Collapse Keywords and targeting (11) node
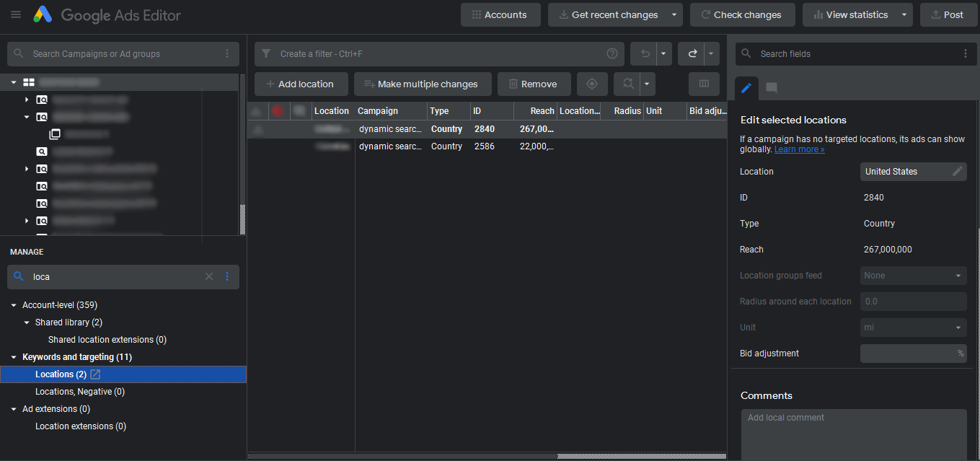Viewport: 980px width, 461px height. click(14, 357)
